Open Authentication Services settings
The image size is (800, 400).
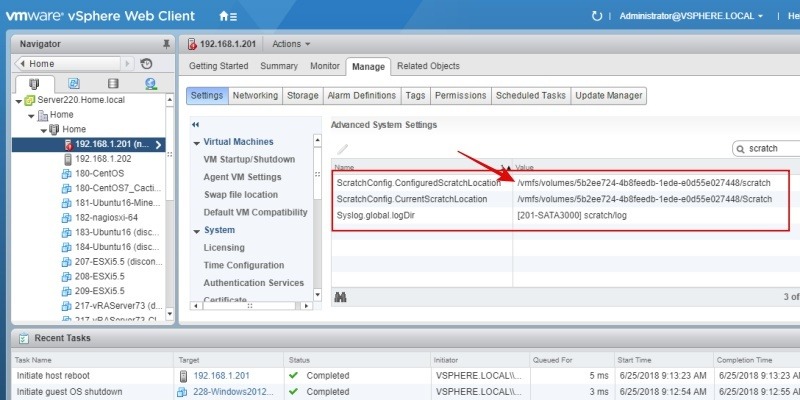[254, 283]
